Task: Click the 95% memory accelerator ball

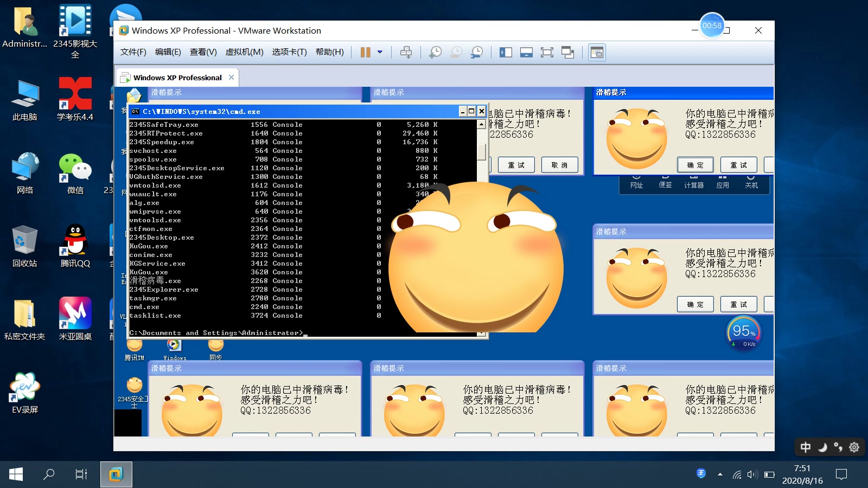Action: pos(744,332)
